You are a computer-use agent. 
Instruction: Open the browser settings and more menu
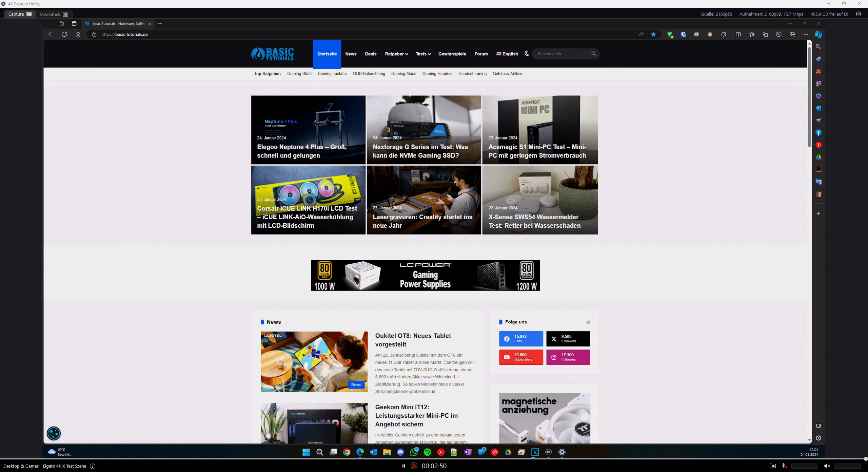(806, 34)
